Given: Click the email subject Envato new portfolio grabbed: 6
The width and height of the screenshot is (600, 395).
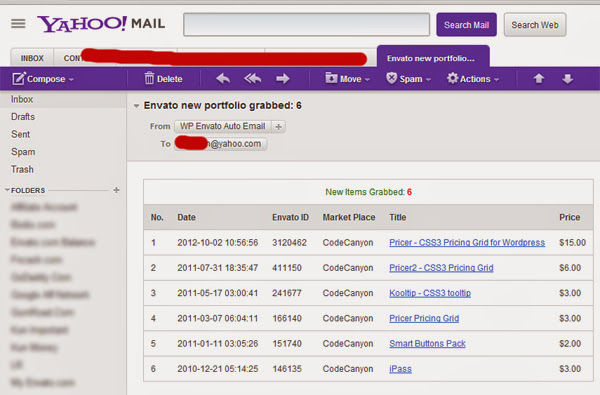Looking at the screenshot, I should pyautogui.click(x=223, y=106).
